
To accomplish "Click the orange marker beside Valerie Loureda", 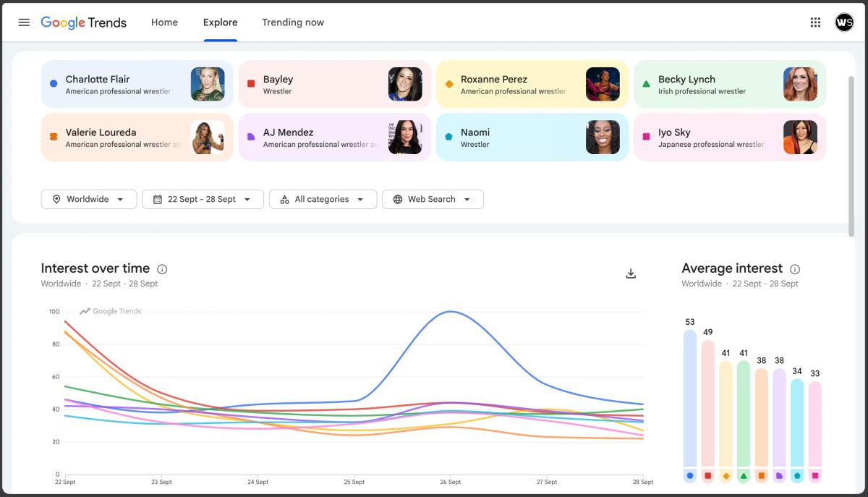I will click(54, 137).
